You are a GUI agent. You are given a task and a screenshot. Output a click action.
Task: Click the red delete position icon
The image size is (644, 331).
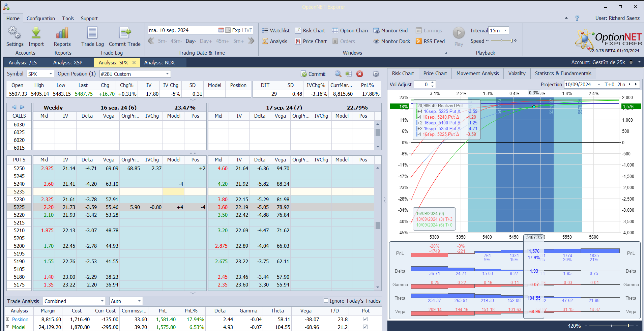point(360,74)
